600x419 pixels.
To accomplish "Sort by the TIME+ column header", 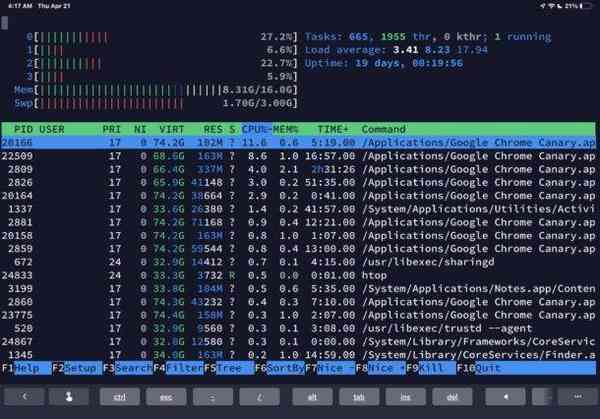I will pos(333,129).
